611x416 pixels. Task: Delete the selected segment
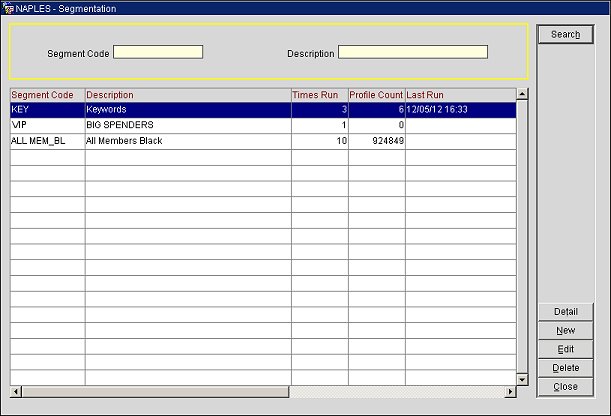(566, 368)
